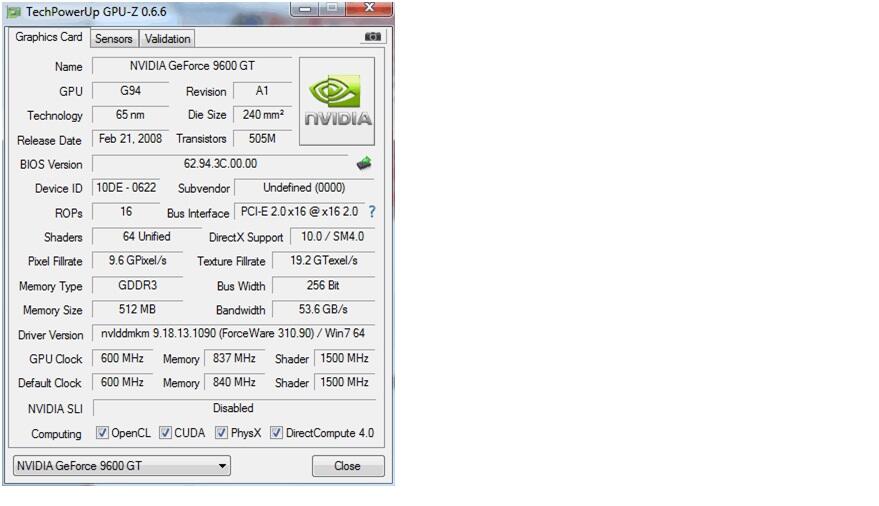Click the Close button
This screenshot has width=879, height=506.
click(348, 466)
